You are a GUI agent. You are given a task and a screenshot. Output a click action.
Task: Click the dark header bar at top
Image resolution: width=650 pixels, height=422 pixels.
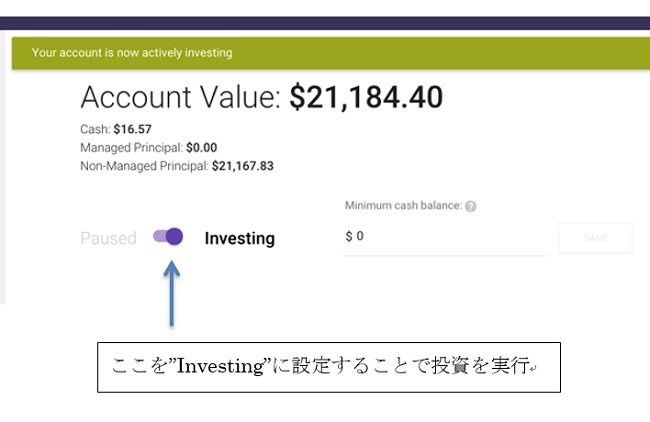tap(330, 22)
